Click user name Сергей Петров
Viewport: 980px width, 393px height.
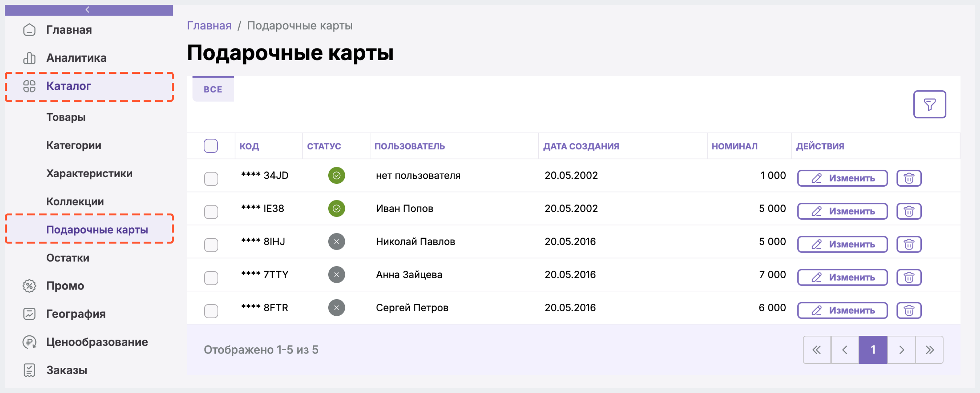pyautogui.click(x=412, y=308)
